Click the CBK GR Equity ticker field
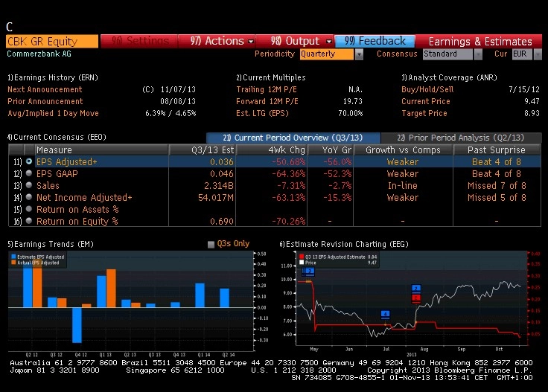The width and height of the screenshot is (548, 392). click(52, 41)
